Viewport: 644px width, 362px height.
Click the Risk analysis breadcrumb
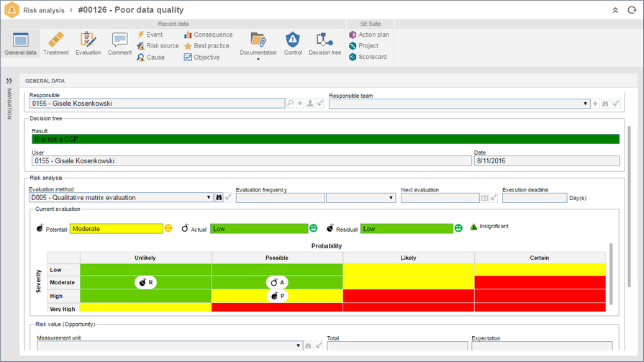click(44, 10)
